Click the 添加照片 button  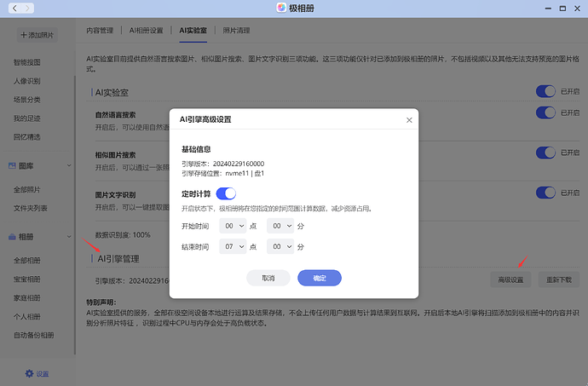pyautogui.click(x=37, y=35)
